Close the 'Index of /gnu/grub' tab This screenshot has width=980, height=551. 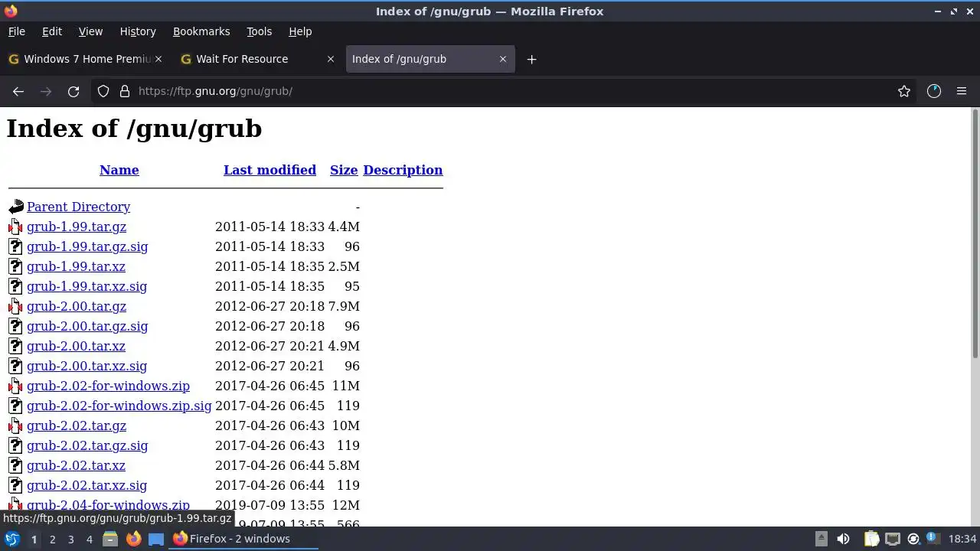pos(503,59)
